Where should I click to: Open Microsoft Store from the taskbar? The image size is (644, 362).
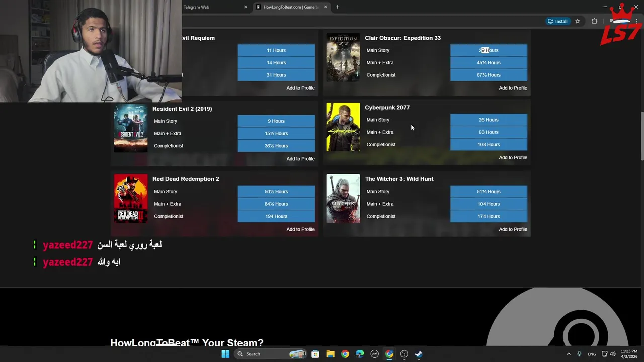pos(315,354)
